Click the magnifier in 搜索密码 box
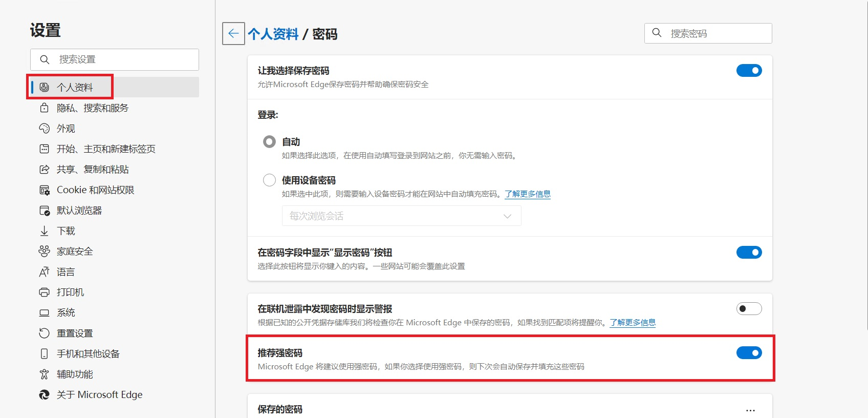Image resolution: width=868 pixels, height=418 pixels. coord(657,33)
